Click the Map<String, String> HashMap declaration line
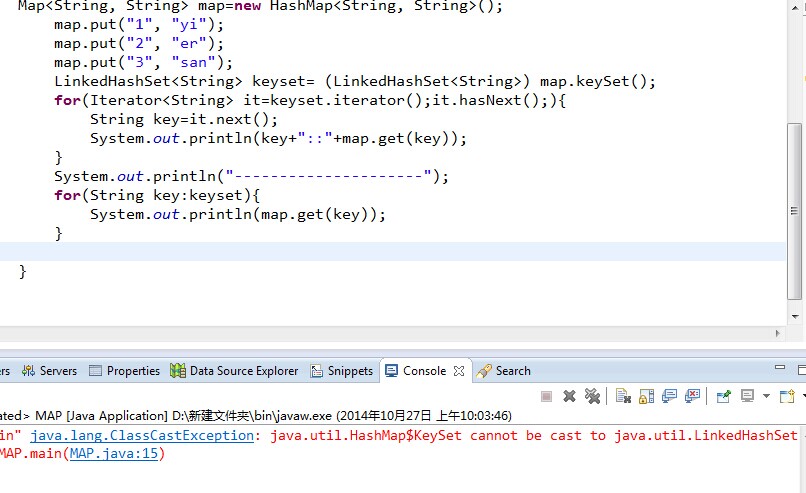Viewport: 806px width, 493px height. [260, 6]
